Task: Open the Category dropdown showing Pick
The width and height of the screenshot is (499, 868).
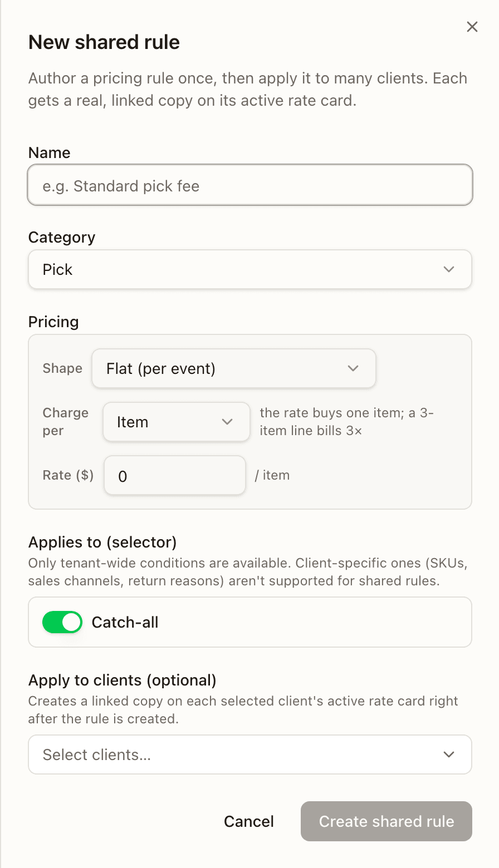Action: click(x=250, y=269)
